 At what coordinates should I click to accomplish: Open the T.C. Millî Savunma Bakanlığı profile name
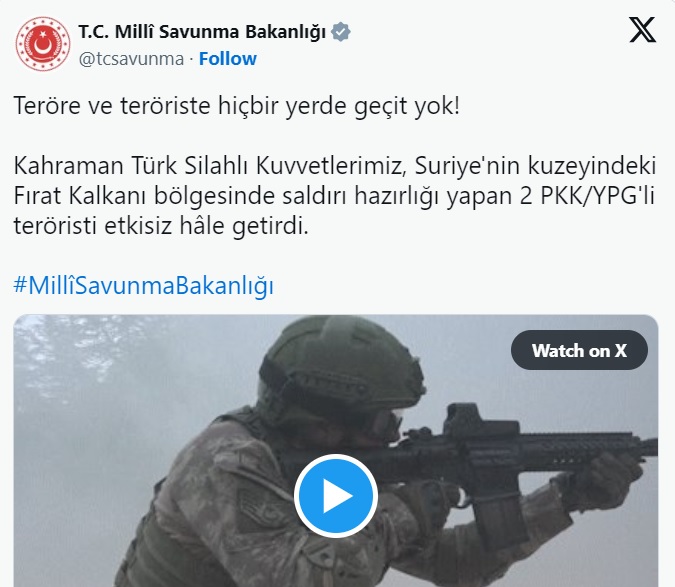coord(202,32)
